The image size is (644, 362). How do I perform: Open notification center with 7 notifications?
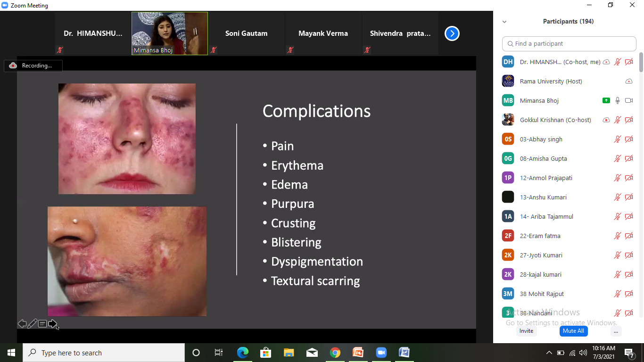(x=629, y=353)
